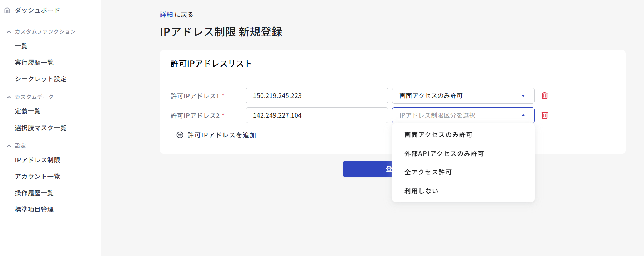Click the plus circle add icon

pyautogui.click(x=180, y=135)
